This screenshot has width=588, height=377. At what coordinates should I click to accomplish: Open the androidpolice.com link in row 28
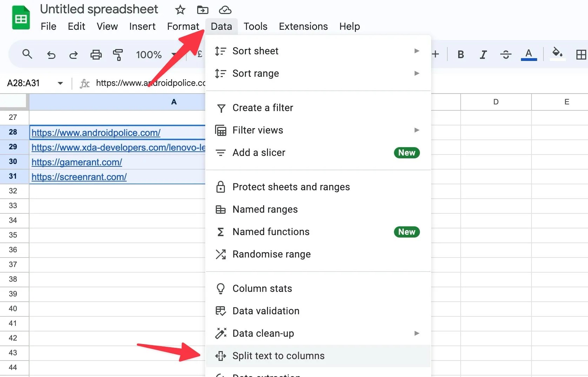(95, 133)
